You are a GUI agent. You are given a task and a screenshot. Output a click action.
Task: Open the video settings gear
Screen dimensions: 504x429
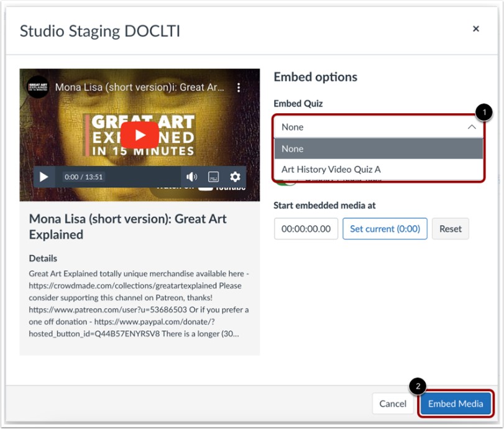coord(234,177)
